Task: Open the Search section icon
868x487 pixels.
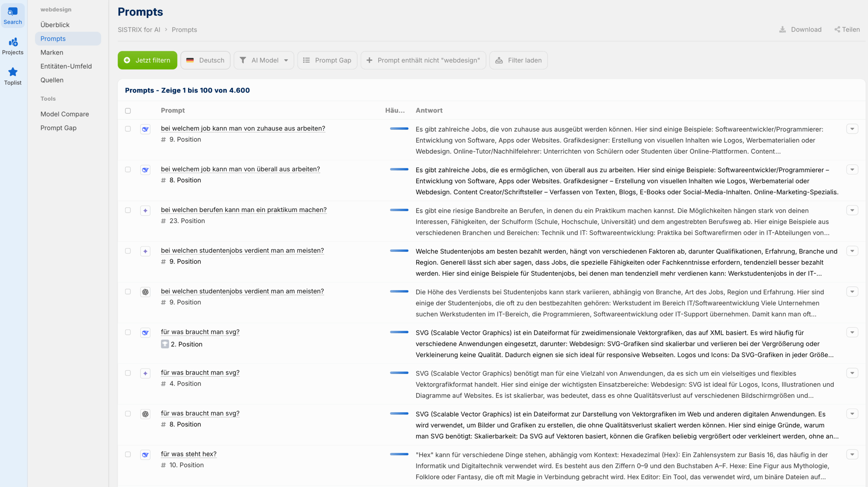Action: click(13, 12)
